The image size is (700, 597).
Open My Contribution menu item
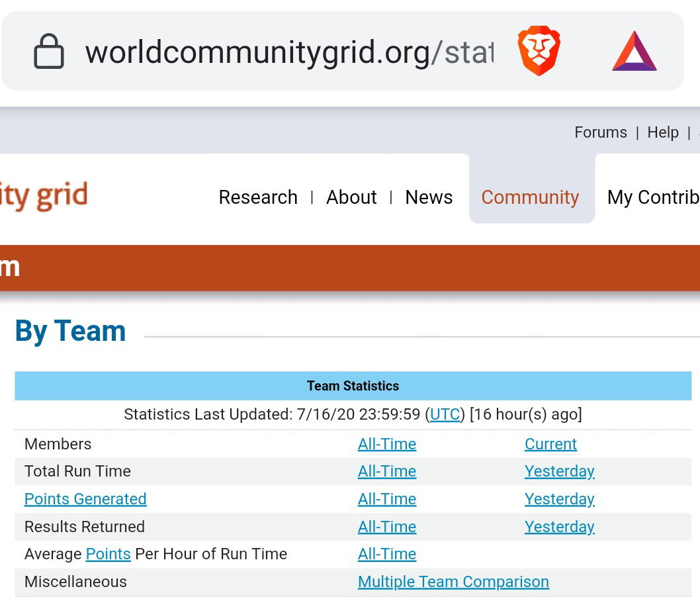tap(654, 197)
